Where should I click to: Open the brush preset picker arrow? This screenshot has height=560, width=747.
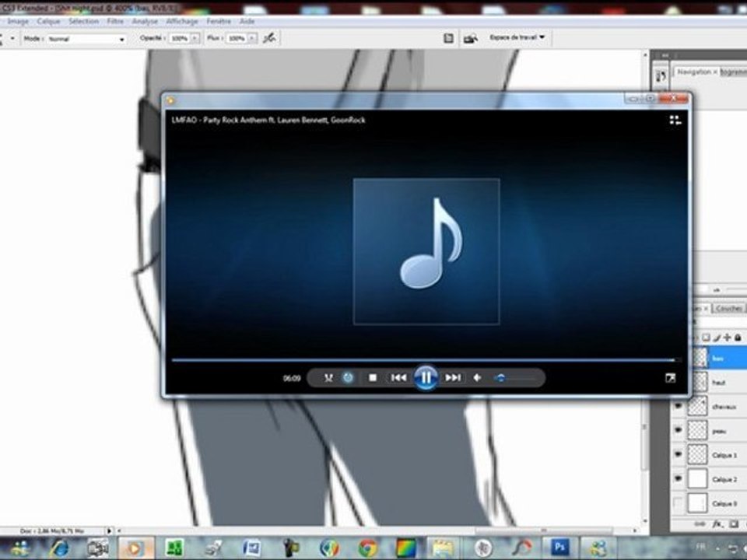click(x=12, y=38)
